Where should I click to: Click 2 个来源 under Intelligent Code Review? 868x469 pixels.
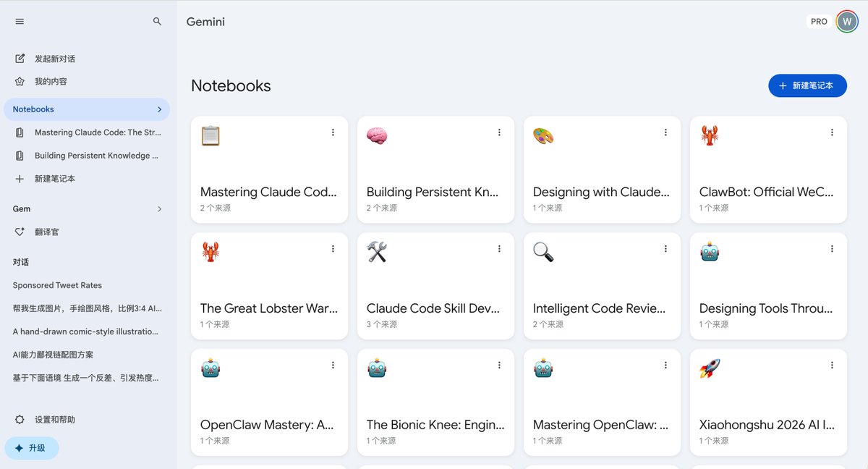pyautogui.click(x=548, y=324)
